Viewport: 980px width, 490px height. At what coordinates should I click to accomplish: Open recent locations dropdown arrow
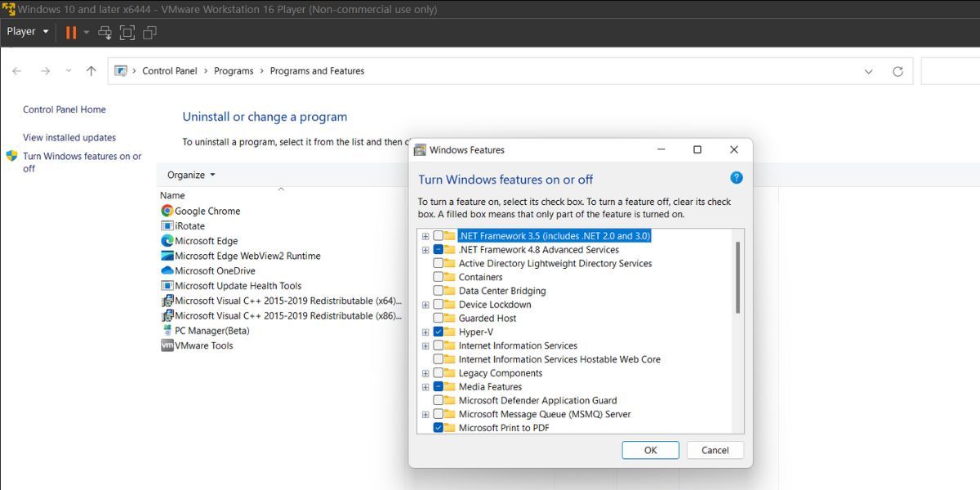tap(68, 71)
